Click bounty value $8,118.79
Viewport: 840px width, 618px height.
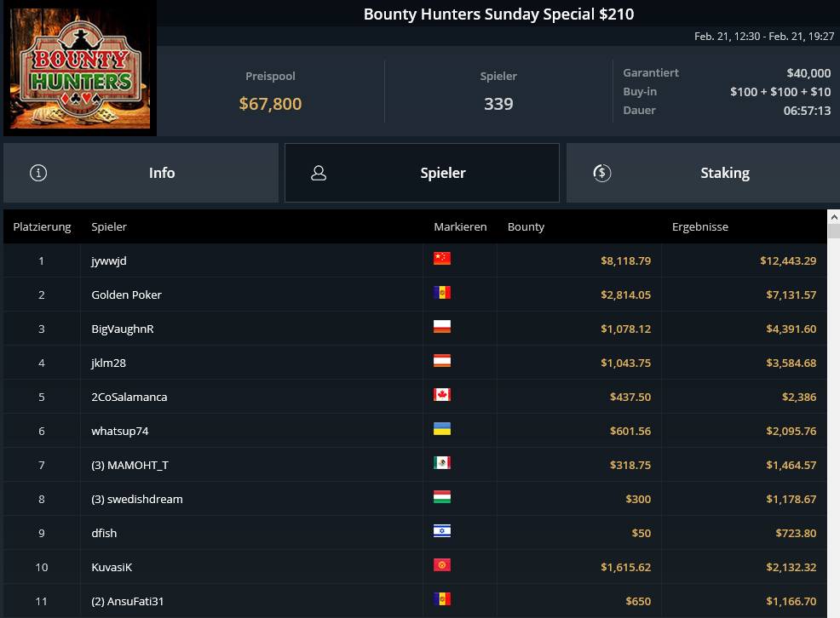click(x=625, y=261)
